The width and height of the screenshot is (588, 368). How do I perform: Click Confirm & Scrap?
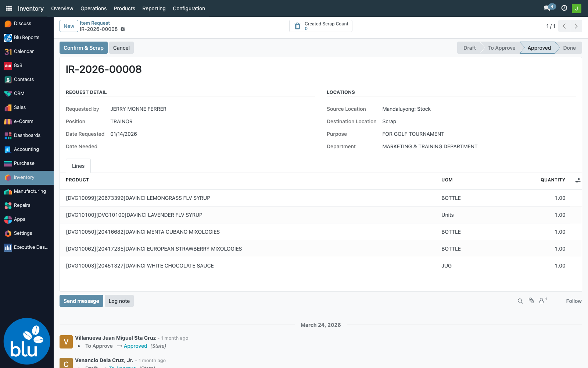click(x=83, y=48)
